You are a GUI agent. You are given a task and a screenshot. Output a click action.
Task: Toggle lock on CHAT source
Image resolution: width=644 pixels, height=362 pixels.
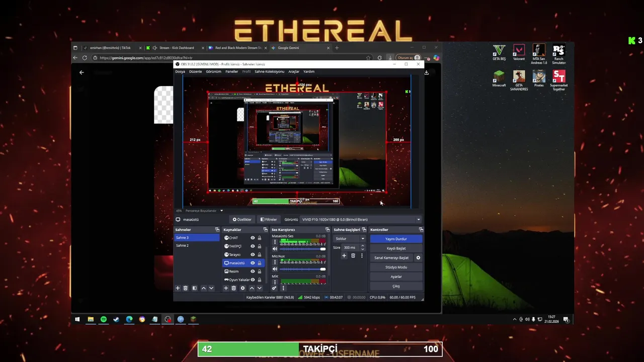pos(260,238)
